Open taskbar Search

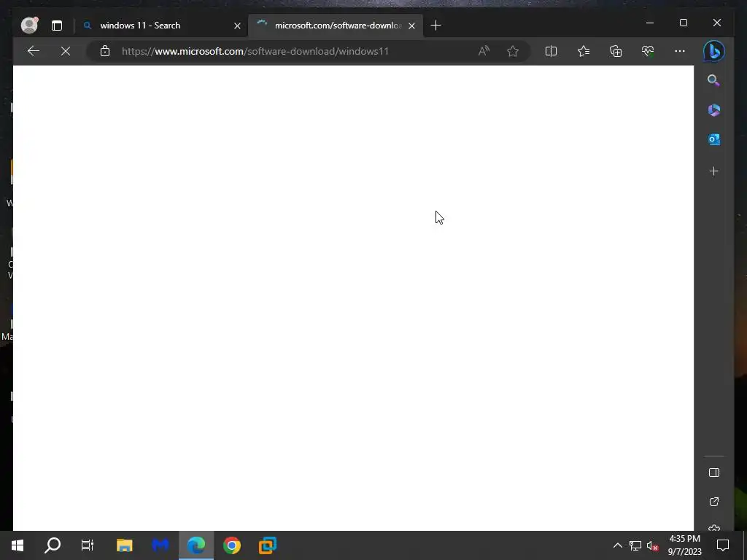(x=53, y=545)
